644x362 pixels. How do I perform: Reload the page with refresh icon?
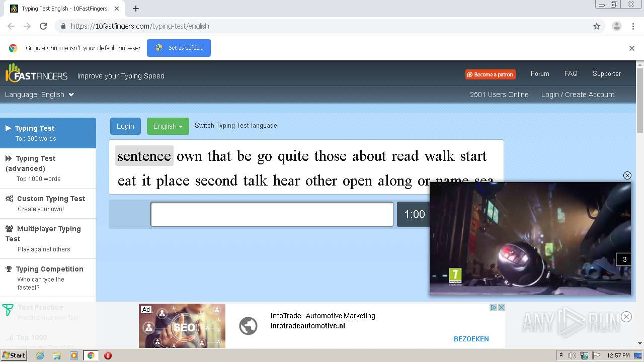click(x=43, y=26)
